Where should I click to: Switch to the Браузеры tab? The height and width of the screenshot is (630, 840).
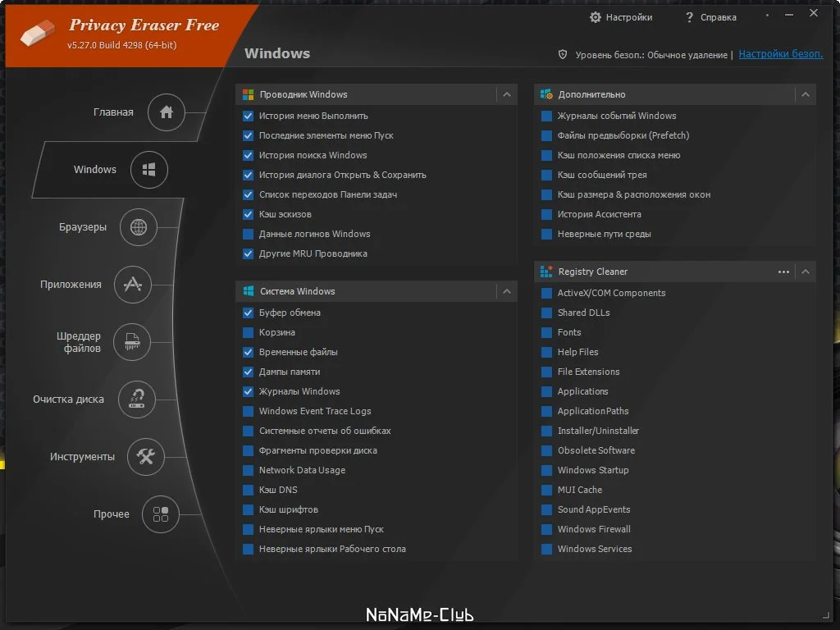click(x=83, y=227)
